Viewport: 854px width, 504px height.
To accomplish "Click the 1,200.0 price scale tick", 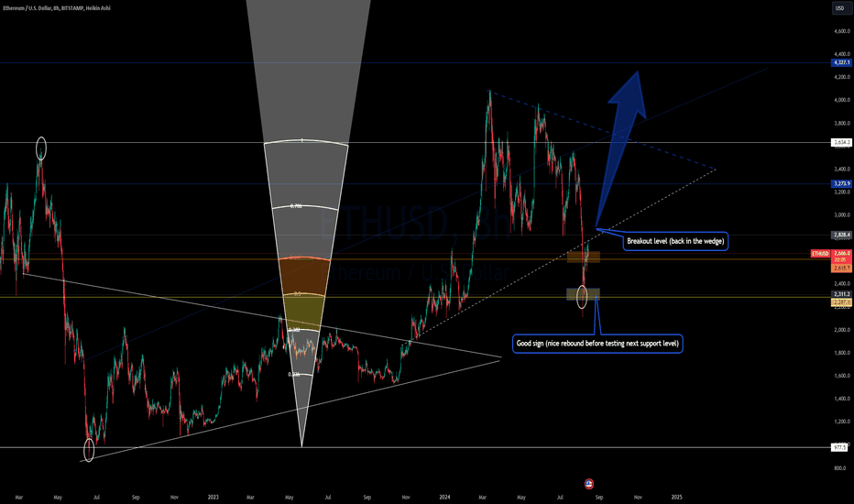I will click(841, 422).
